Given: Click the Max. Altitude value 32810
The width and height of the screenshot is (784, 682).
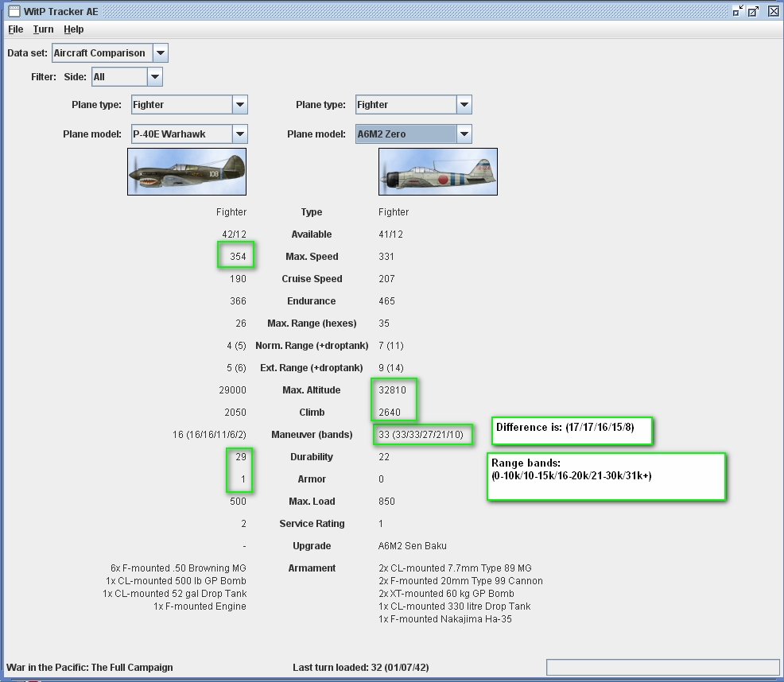Looking at the screenshot, I should click(x=393, y=390).
